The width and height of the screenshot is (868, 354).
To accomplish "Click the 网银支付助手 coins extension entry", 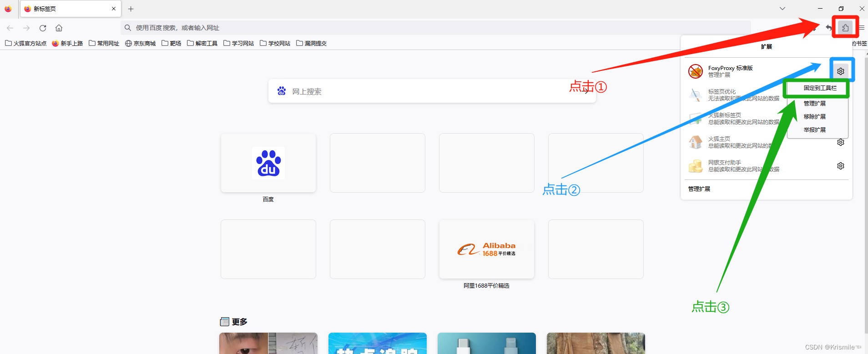I will pos(760,166).
